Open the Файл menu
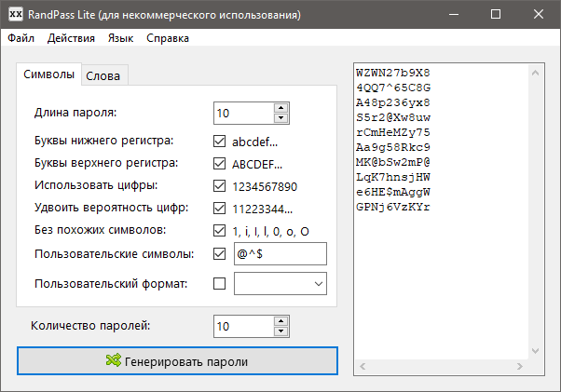The image size is (561, 392). (x=21, y=38)
